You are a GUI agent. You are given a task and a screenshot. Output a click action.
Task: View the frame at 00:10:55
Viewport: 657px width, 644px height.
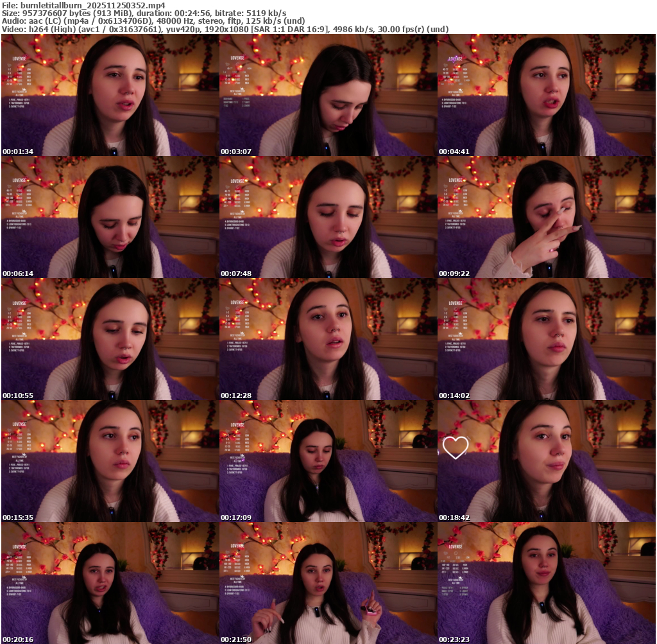[110, 339]
